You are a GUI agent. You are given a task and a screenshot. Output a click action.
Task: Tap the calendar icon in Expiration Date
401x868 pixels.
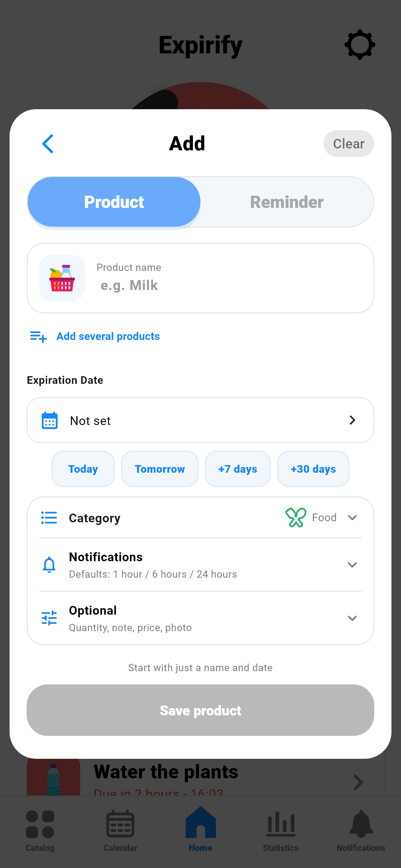pos(50,420)
